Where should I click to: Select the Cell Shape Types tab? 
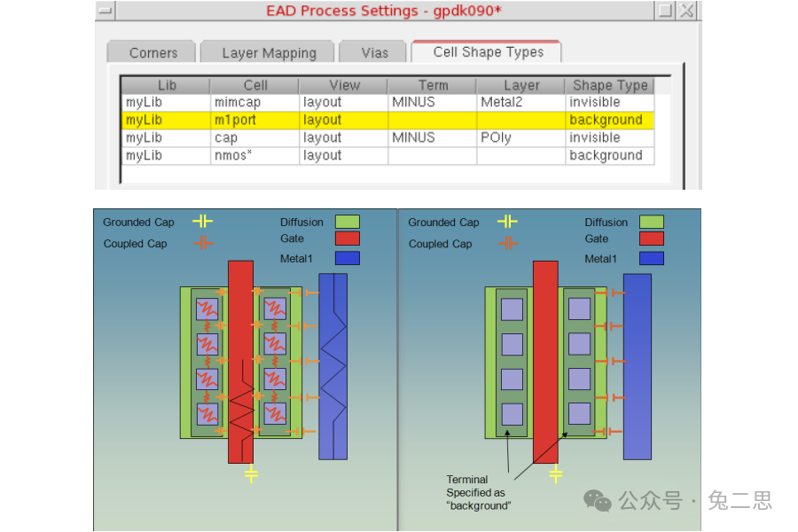[x=487, y=51]
